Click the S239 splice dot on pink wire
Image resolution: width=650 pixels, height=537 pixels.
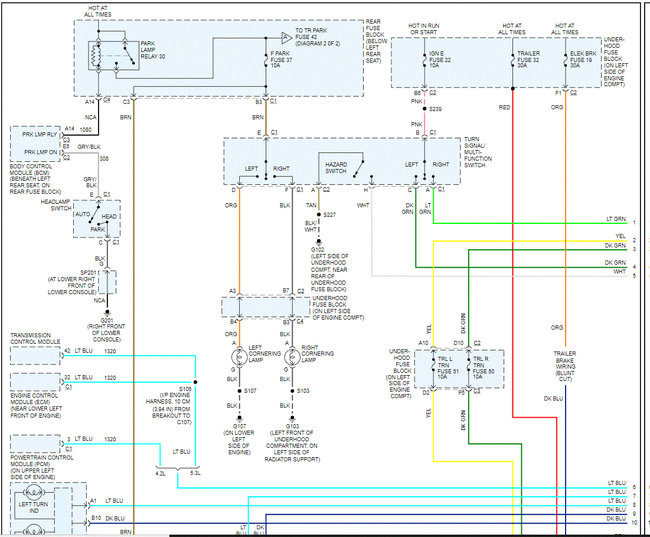424,109
